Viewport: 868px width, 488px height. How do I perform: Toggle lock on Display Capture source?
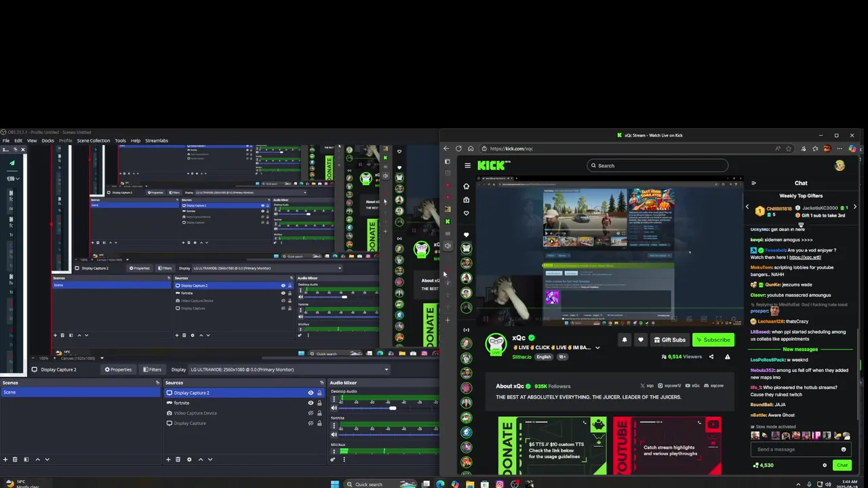point(319,423)
